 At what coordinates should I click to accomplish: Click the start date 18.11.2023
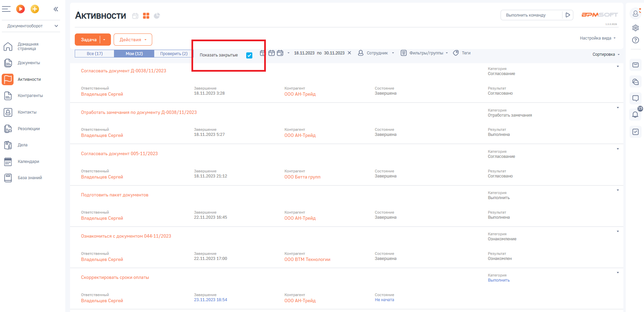pyautogui.click(x=304, y=53)
